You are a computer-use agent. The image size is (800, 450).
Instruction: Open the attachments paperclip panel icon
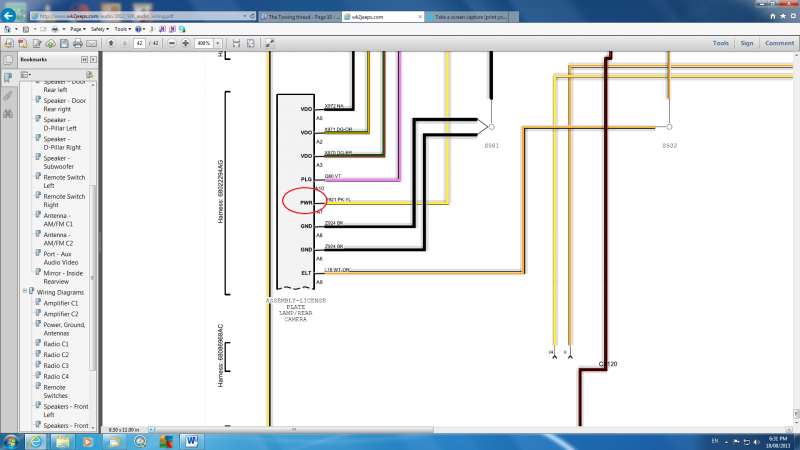point(8,95)
